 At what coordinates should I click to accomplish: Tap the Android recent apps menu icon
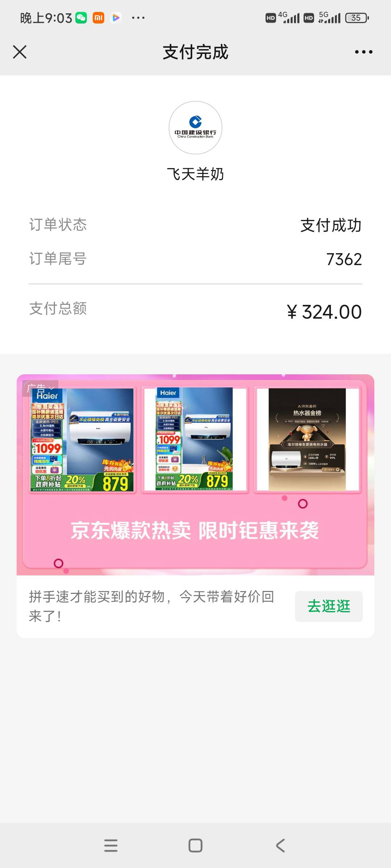(111, 846)
